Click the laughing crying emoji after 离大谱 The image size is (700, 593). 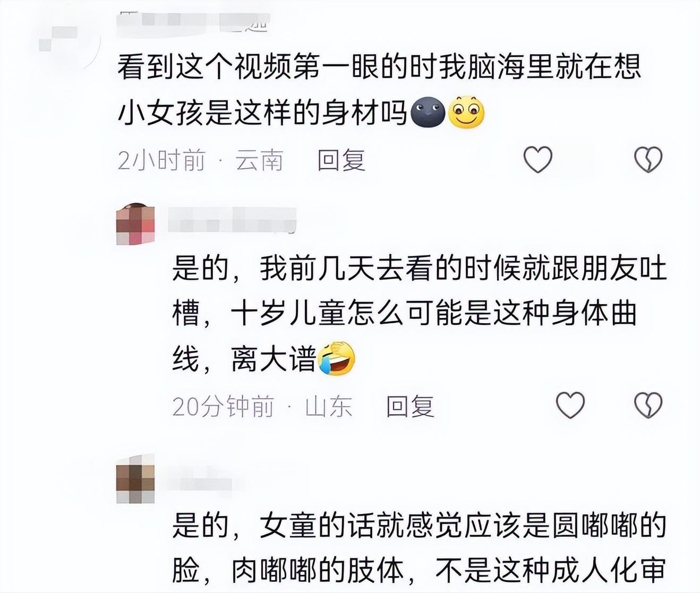(x=336, y=359)
